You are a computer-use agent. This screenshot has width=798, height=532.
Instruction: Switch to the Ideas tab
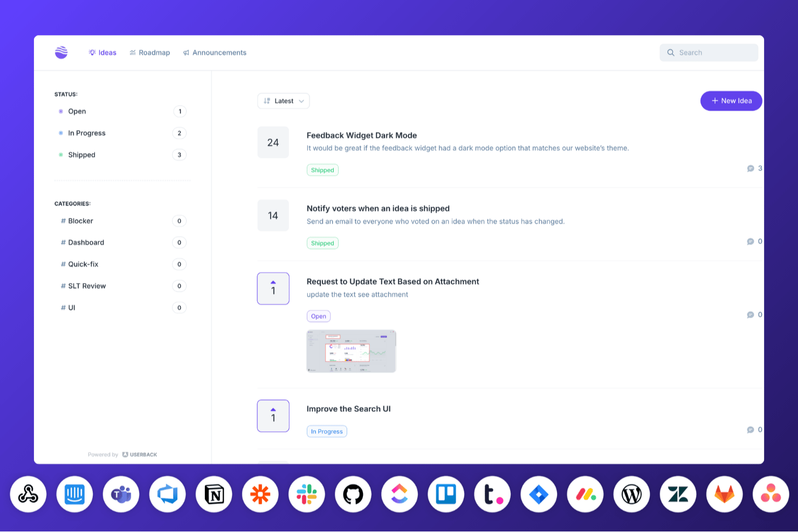pos(102,52)
